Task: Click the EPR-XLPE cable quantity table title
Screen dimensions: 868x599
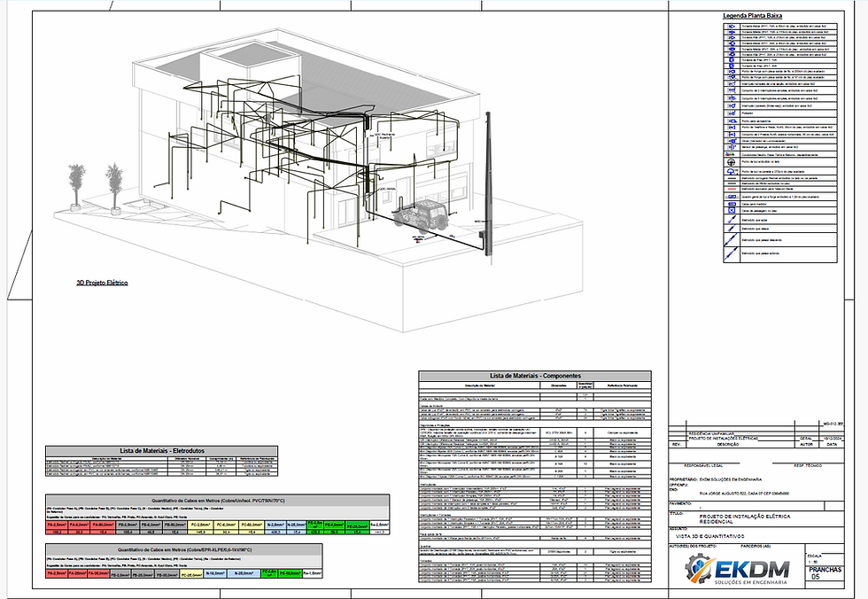Action: click(184, 549)
